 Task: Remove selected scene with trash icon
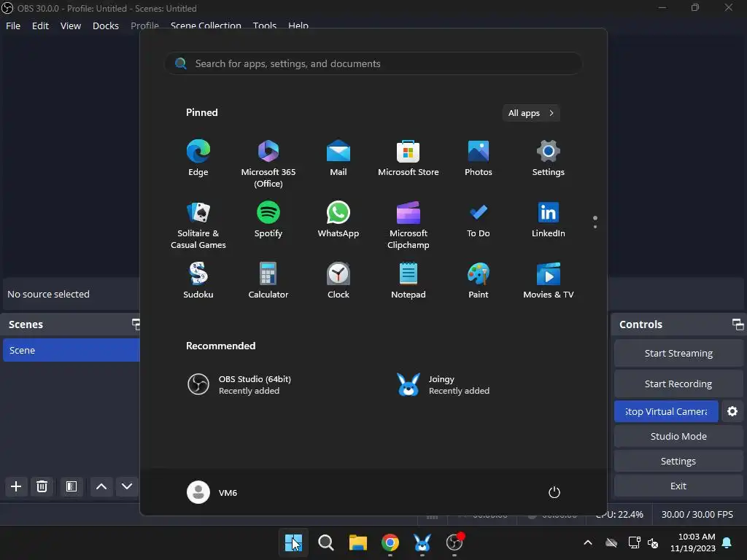42,486
